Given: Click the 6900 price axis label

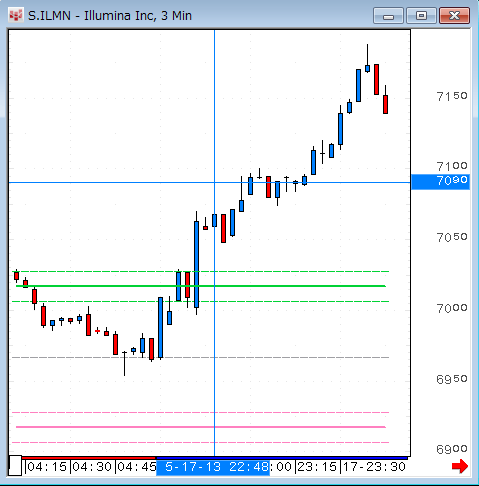Looking at the screenshot, I should point(452,449).
